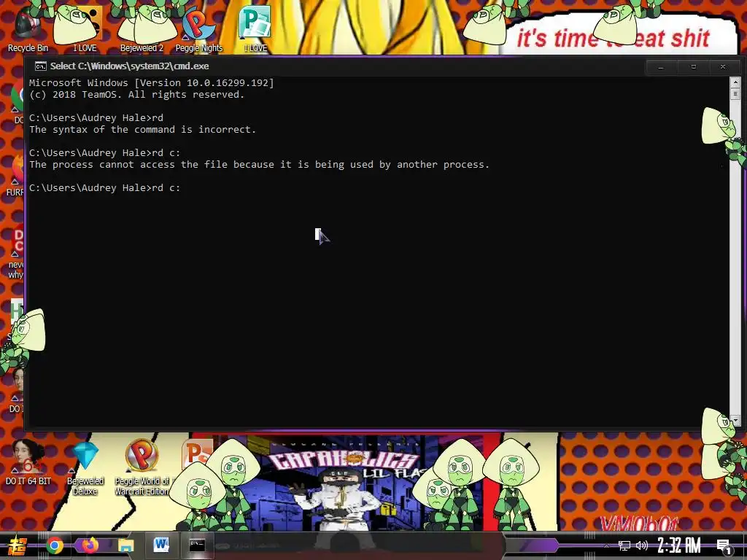Close the cmd.exe window

pyautogui.click(x=723, y=67)
